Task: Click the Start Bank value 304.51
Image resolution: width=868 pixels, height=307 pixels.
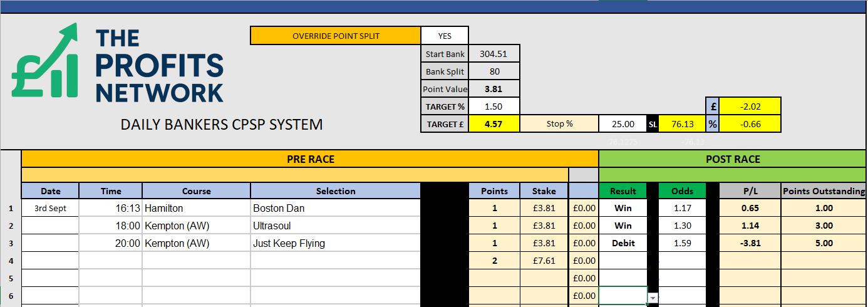Action: pyautogui.click(x=493, y=54)
